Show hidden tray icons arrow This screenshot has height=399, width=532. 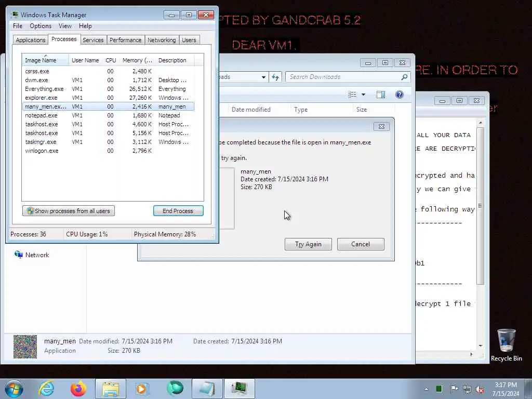[x=426, y=389]
